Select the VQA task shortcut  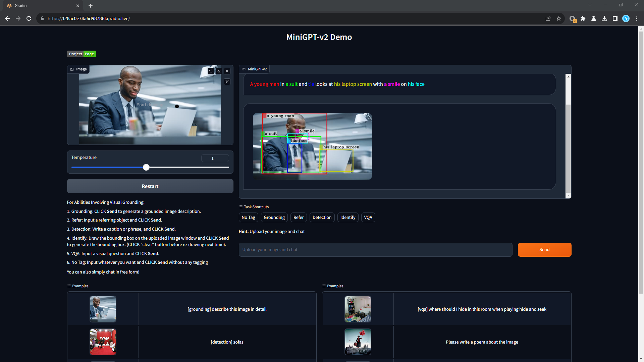pyautogui.click(x=368, y=217)
